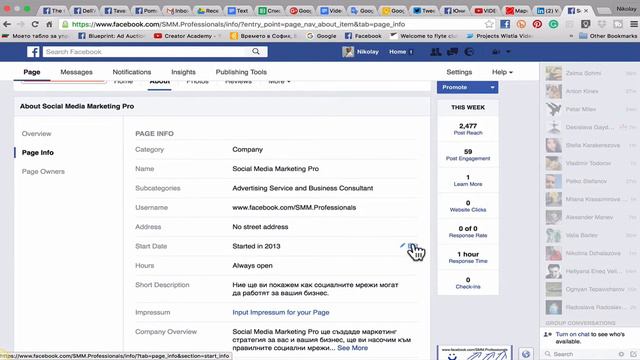Click Pinterest extension icon

point(537,24)
